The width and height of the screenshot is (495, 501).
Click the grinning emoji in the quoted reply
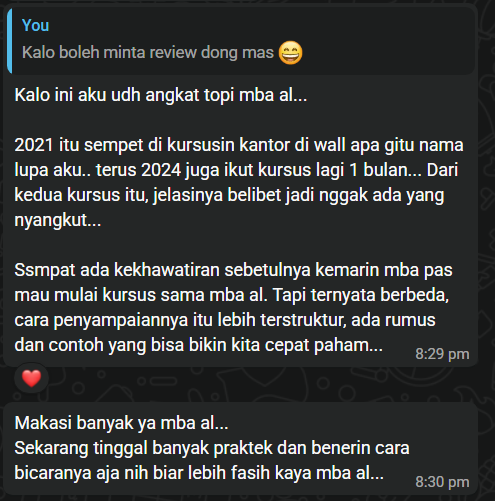coord(290,53)
